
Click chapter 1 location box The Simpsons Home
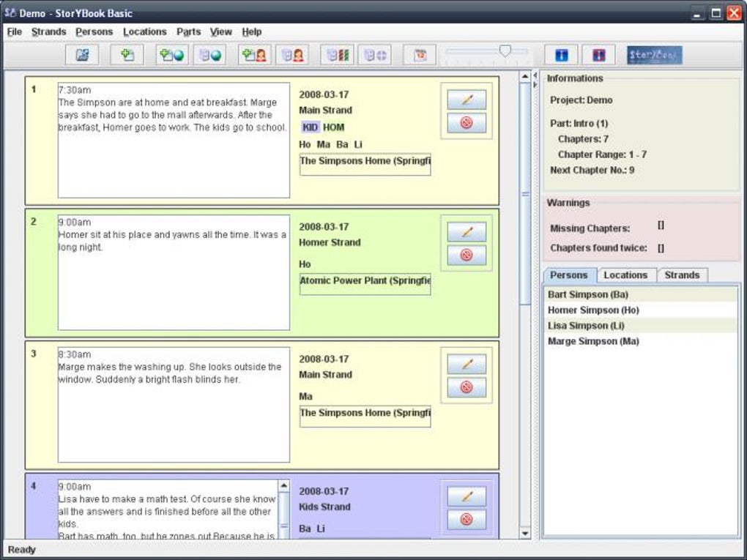[x=365, y=164]
